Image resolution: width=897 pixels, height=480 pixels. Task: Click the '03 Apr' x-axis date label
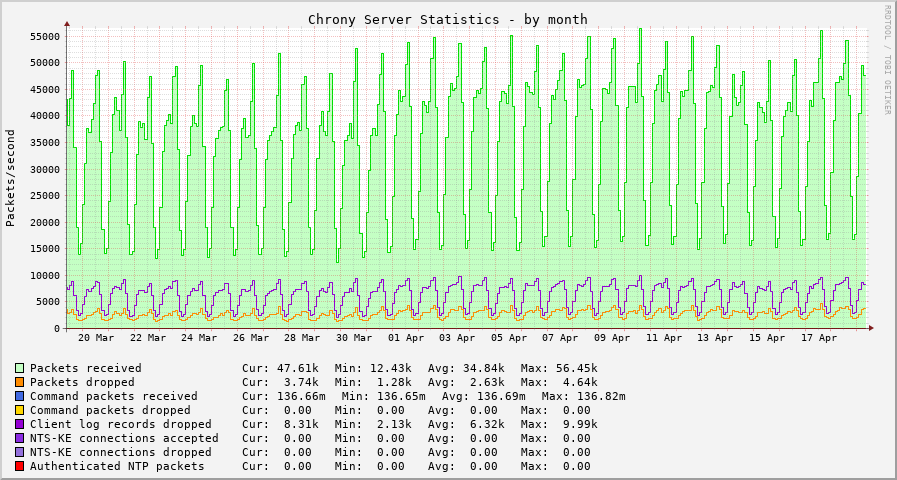pos(458,338)
